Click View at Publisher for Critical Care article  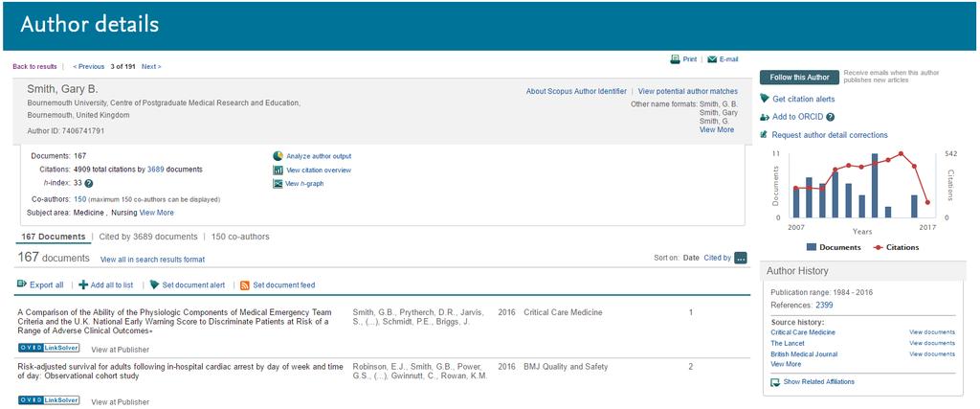click(120, 350)
